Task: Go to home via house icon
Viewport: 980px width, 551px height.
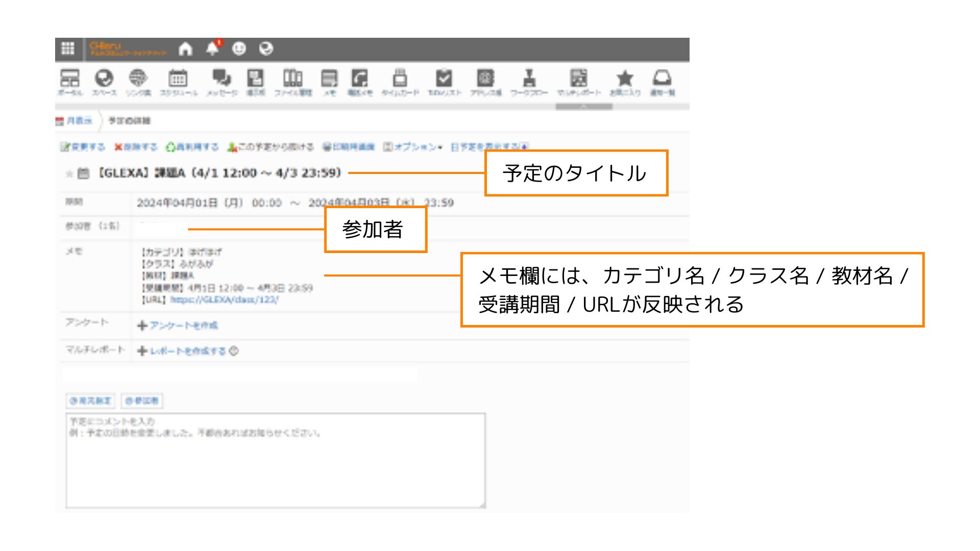Action: click(185, 49)
